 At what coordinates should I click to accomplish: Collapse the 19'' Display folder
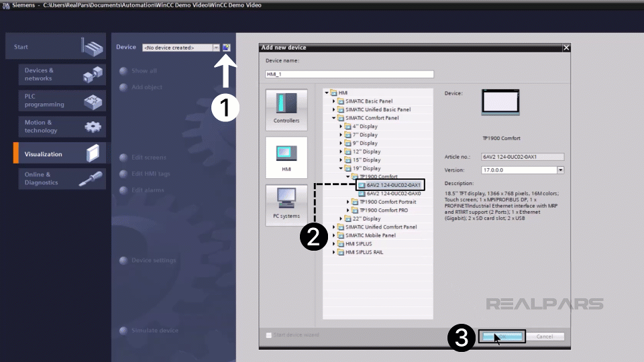(x=341, y=168)
